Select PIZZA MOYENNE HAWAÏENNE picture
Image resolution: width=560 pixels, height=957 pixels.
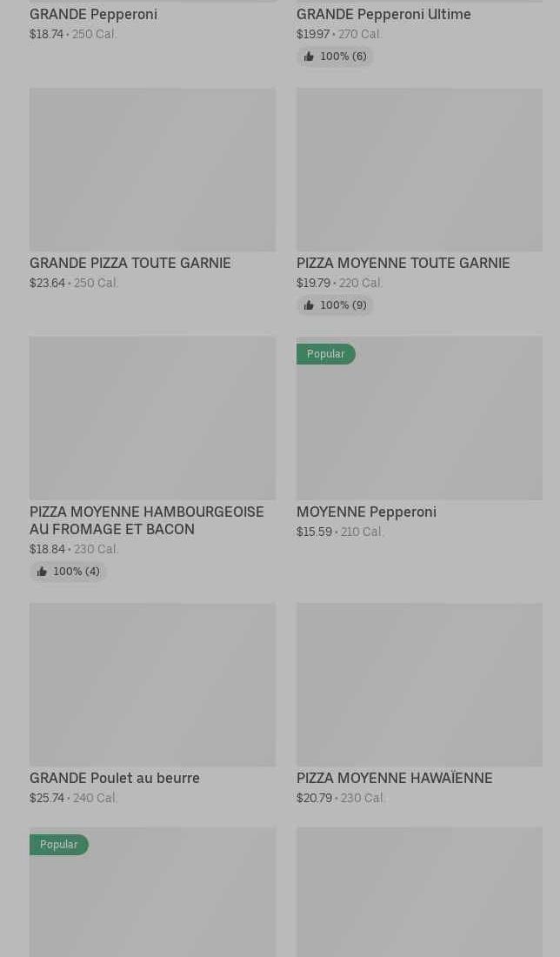[419, 685]
